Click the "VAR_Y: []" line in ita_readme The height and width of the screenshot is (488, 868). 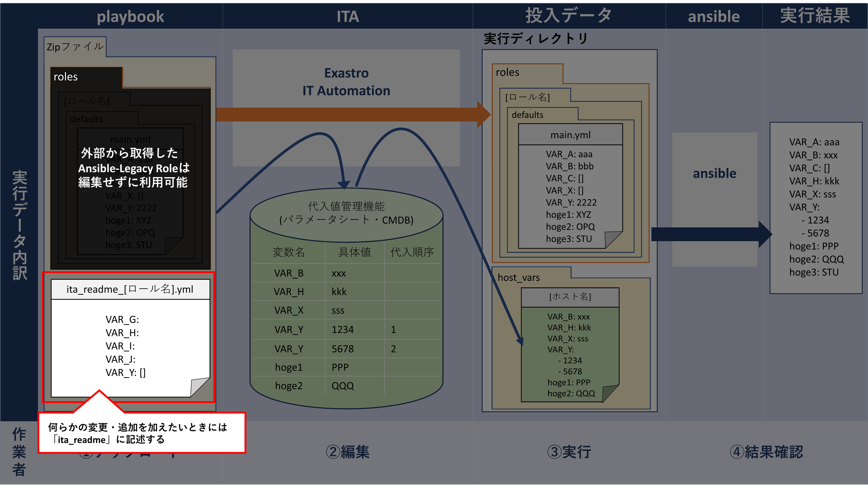[x=125, y=373]
